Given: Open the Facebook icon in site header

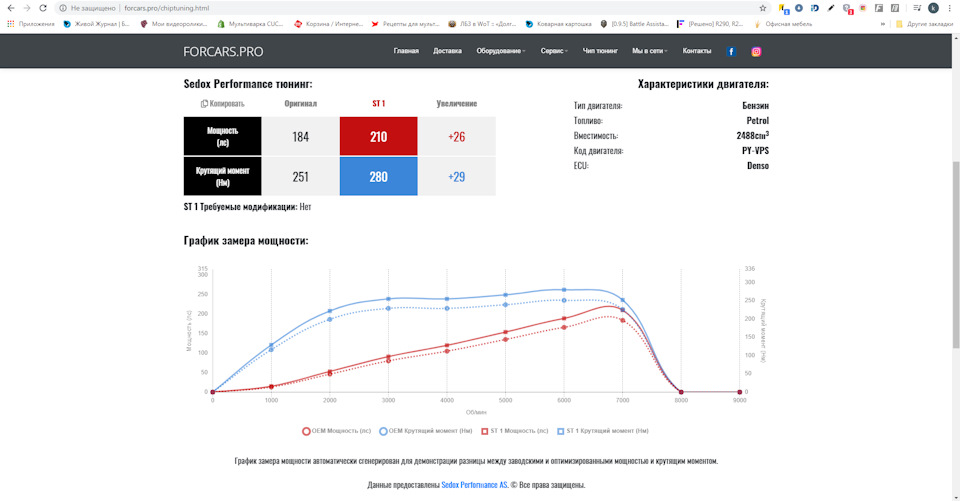Looking at the screenshot, I should pos(730,51).
